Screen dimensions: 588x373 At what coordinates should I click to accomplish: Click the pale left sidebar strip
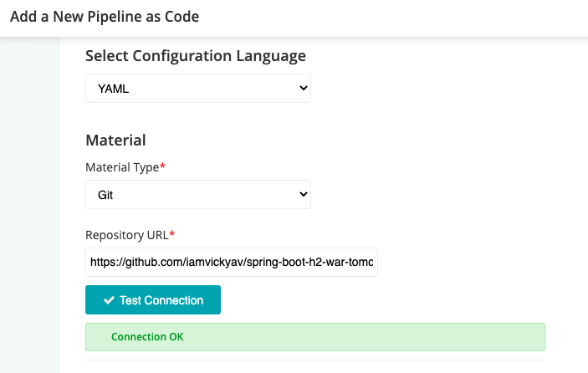tap(30, 209)
